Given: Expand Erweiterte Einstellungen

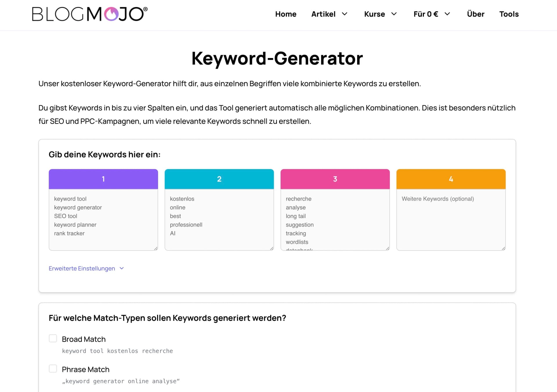Looking at the screenshot, I should click(122, 268).
